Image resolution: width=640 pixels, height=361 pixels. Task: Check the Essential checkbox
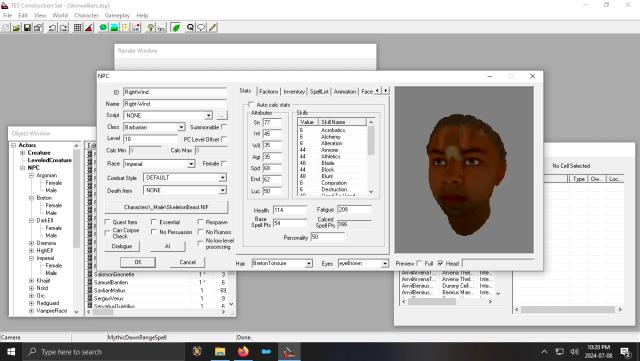tap(154, 222)
